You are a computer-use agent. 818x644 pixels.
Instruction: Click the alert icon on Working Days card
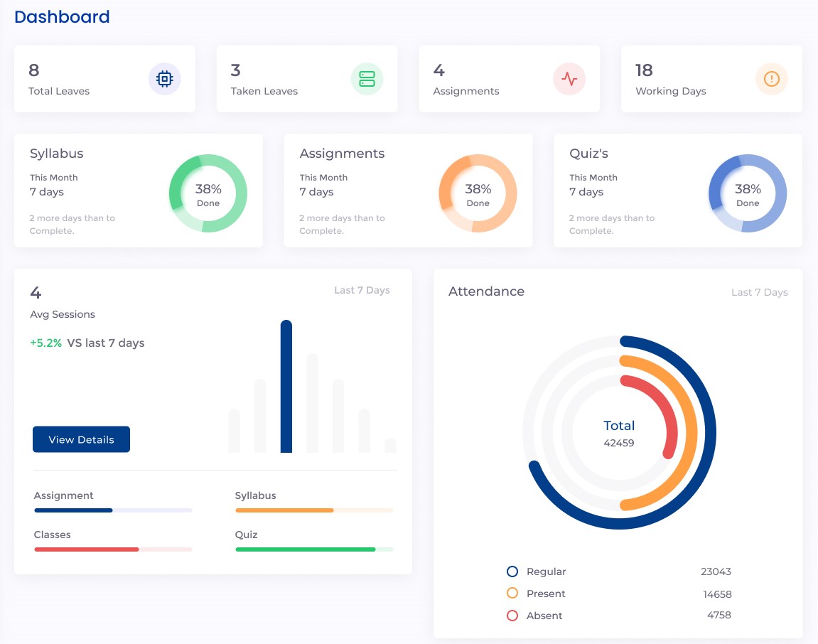coord(771,79)
